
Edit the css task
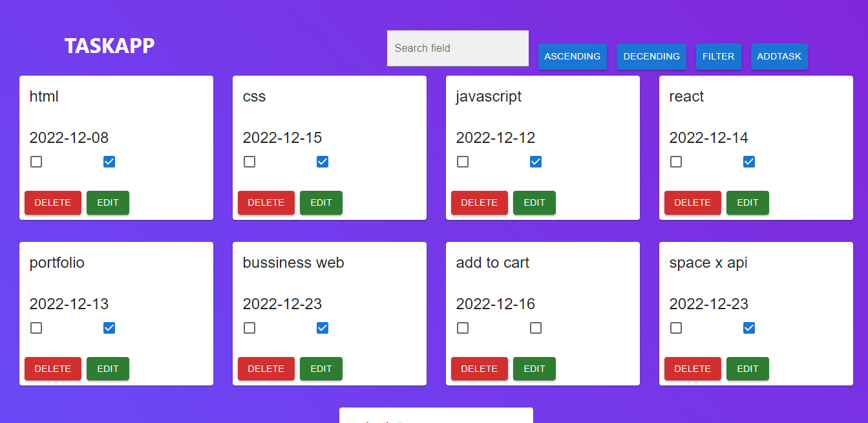[321, 202]
